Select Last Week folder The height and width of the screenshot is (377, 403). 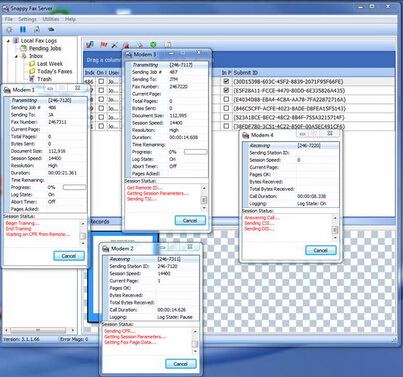tap(50, 64)
